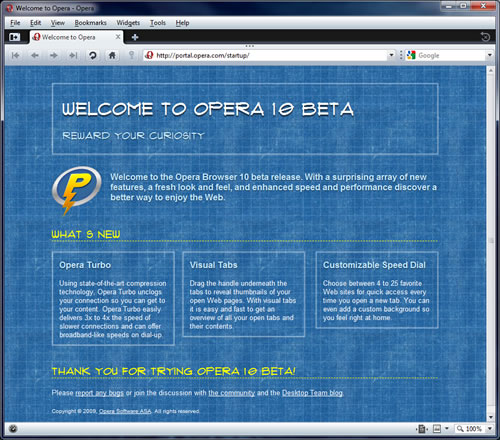Click the Opera Turbo lightning logo
The height and width of the screenshot is (440, 500).
76,190
